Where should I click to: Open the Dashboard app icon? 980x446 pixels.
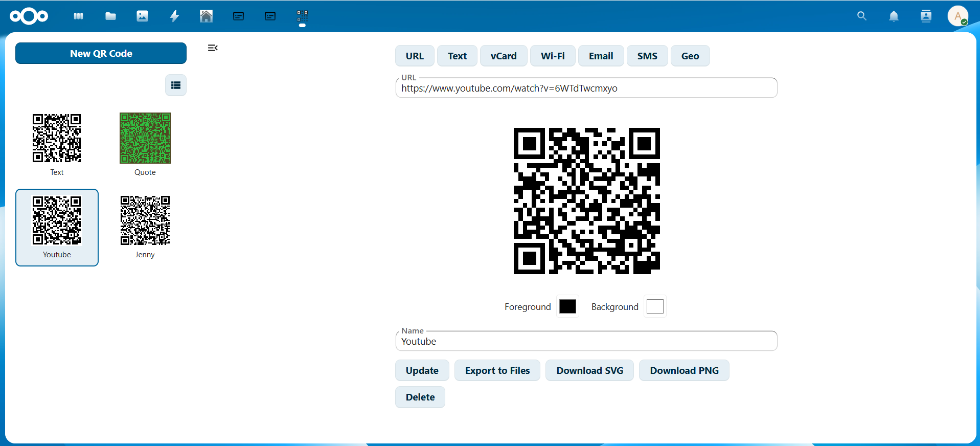(78, 16)
